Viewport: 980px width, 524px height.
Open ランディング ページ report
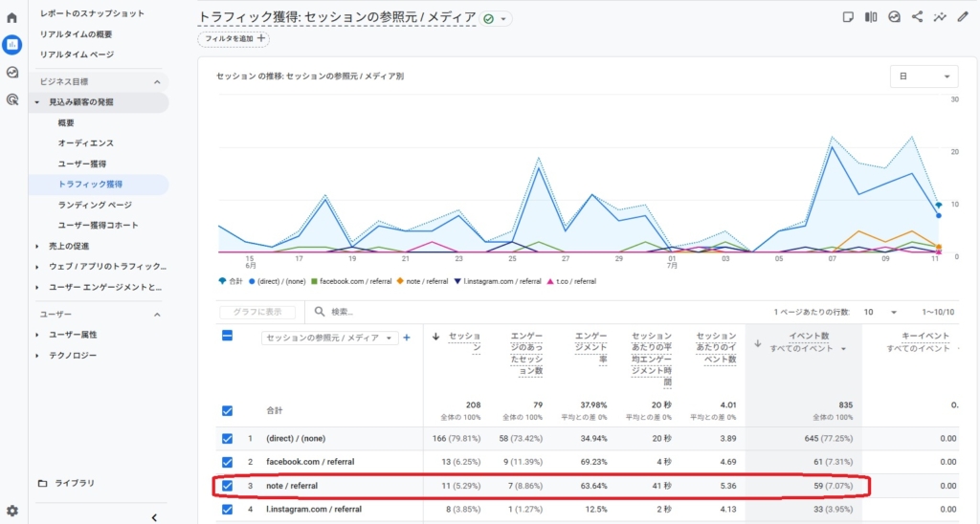pos(95,205)
